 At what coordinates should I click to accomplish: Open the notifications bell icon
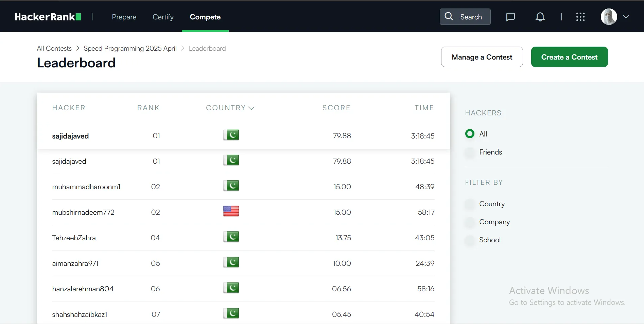pos(540,17)
